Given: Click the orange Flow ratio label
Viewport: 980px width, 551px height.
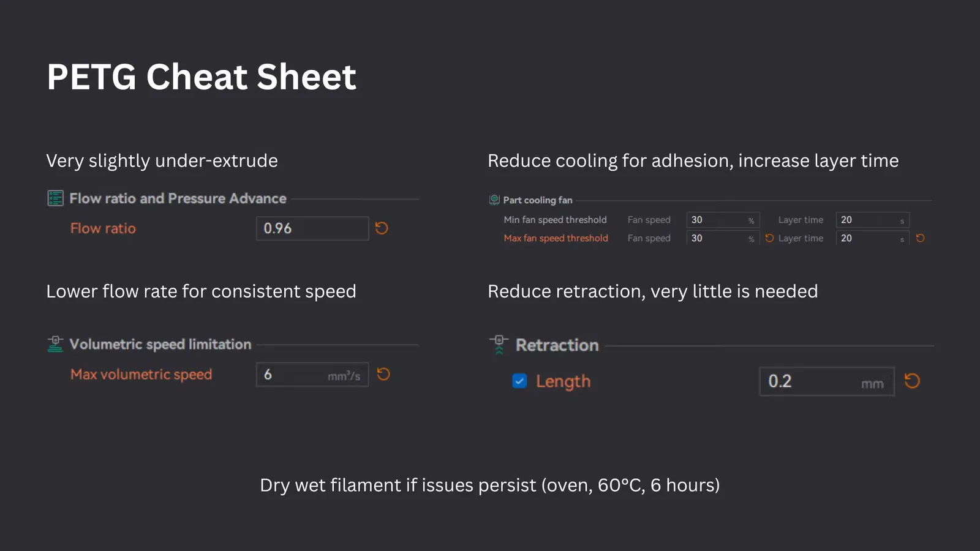Looking at the screenshot, I should pyautogui.click(x=103, y=228).
